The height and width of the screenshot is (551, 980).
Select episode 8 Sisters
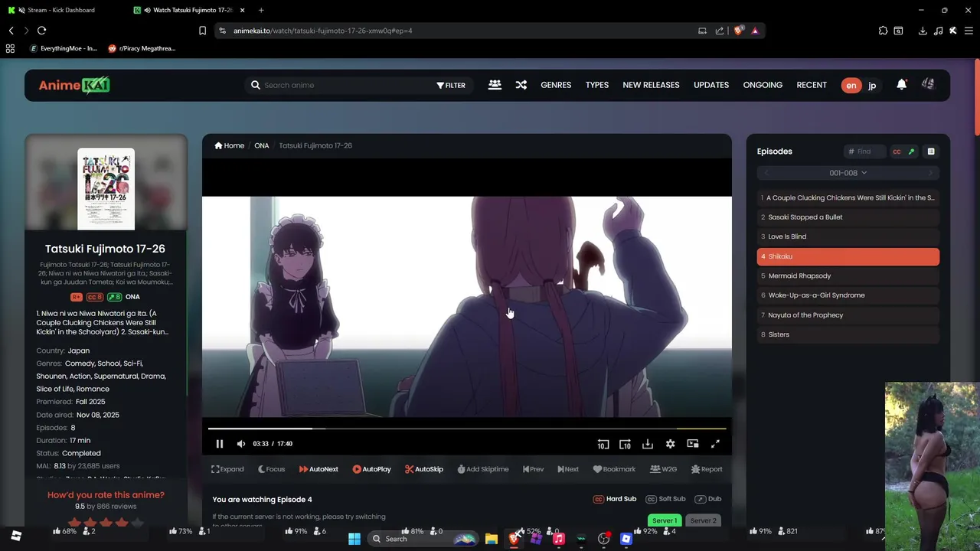tap(848, 334)
